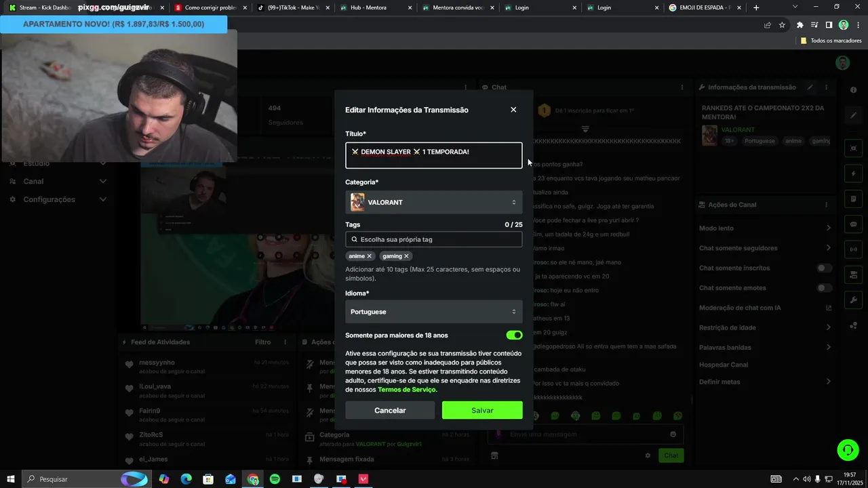Click the Envie uma mensagem input
The image size is (868, 488).
click(x=585, y=434)
